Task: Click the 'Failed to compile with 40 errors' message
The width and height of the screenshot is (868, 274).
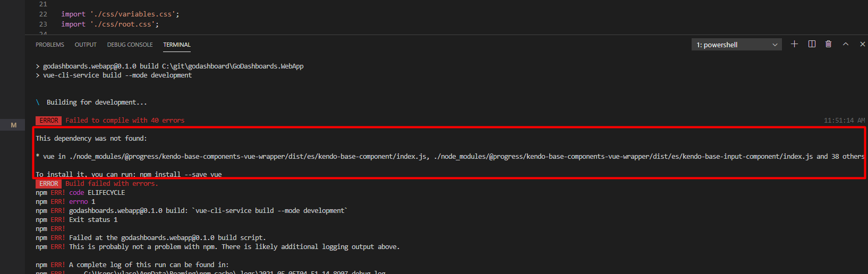Action: point(125,121)
